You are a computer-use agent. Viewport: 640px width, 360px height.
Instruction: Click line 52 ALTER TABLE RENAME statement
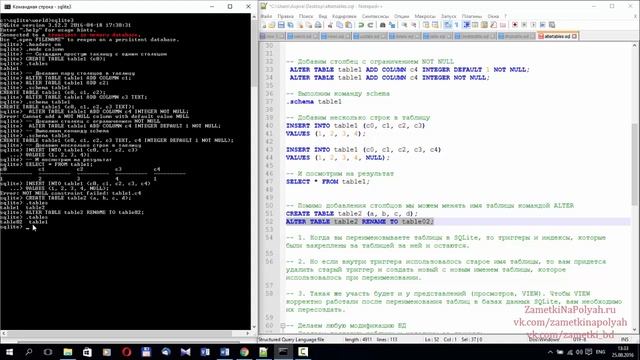tap(360, 222)
